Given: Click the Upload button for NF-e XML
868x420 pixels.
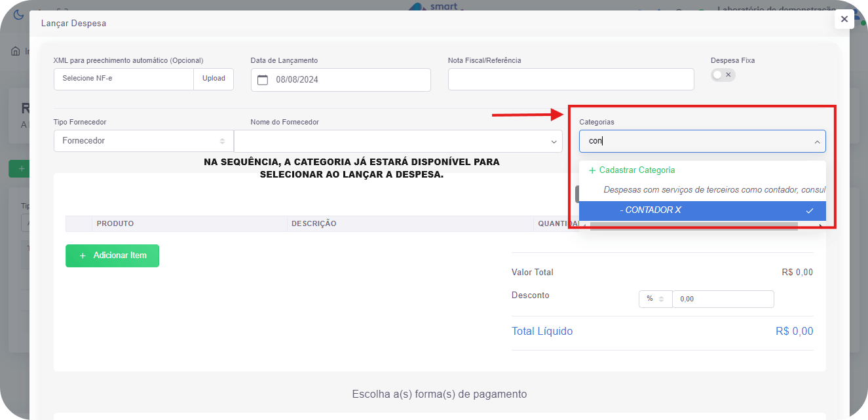Looking at the screenshot, I should tap(214, 79).
